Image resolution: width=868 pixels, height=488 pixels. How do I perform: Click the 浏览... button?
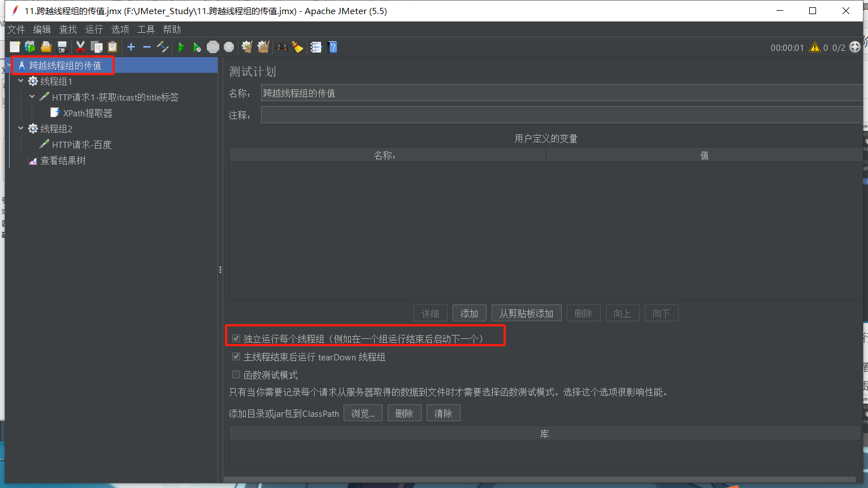[x=363, y=413]
